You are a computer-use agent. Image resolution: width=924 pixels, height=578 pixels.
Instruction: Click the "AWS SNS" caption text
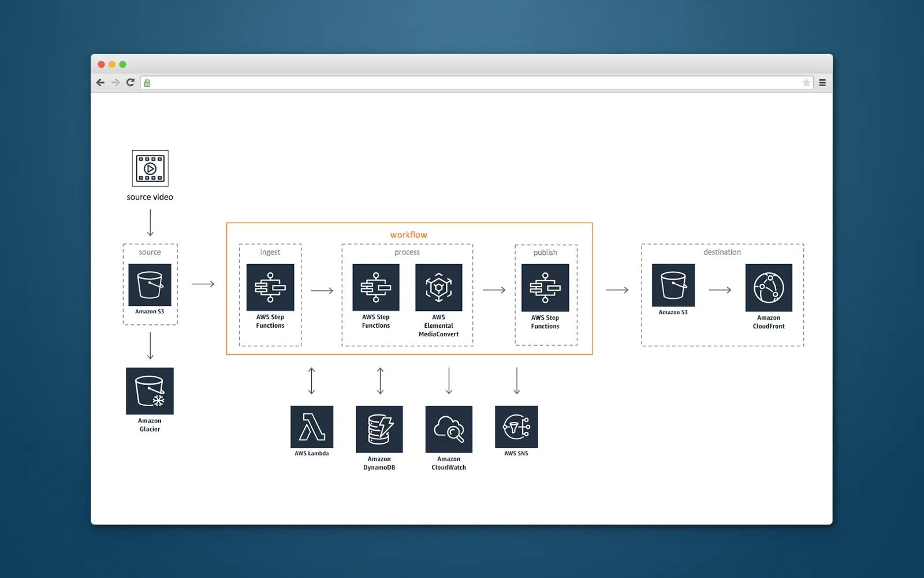[x=516, y=453]
